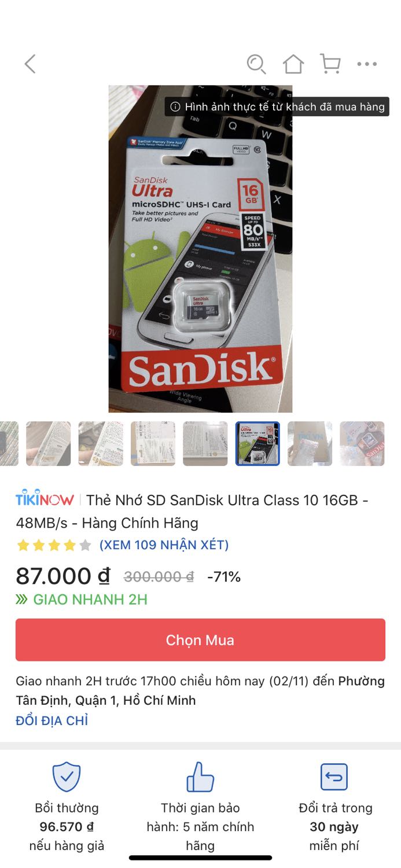
Task: Tap the 30-day return policy icon
Action: (334, 777)
